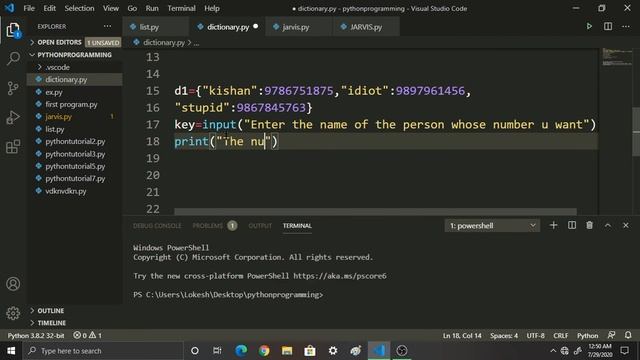
Task: Change encoding via UTF-8
Action: coord(536,336)
